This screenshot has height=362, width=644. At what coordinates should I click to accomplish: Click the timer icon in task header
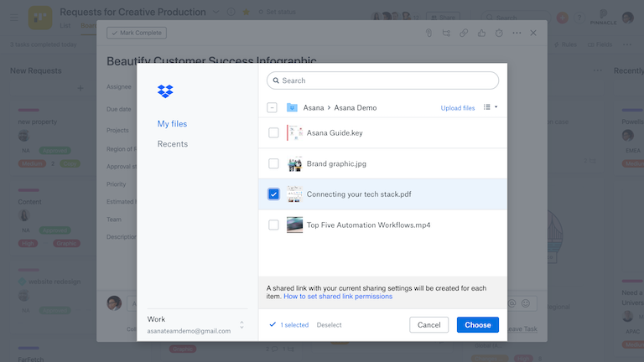pos(499,33)
